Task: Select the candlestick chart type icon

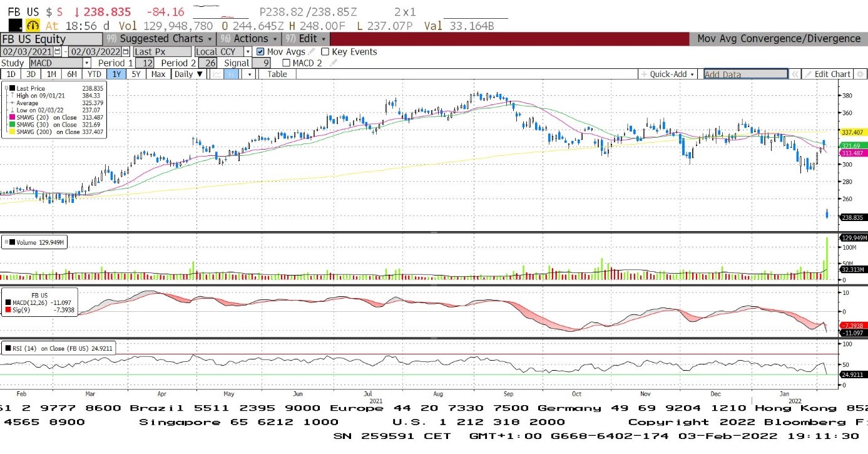Action: click(x=231, y=74)
